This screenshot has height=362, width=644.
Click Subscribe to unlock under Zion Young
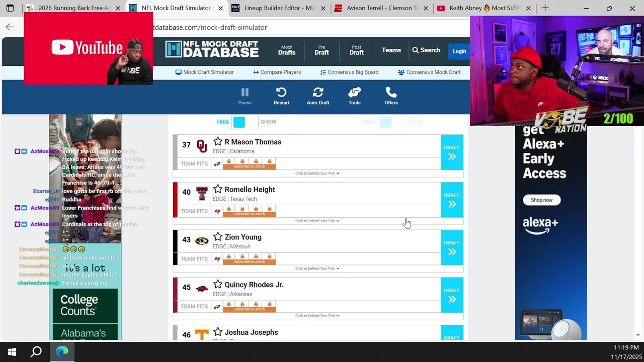tap(249, 261)
